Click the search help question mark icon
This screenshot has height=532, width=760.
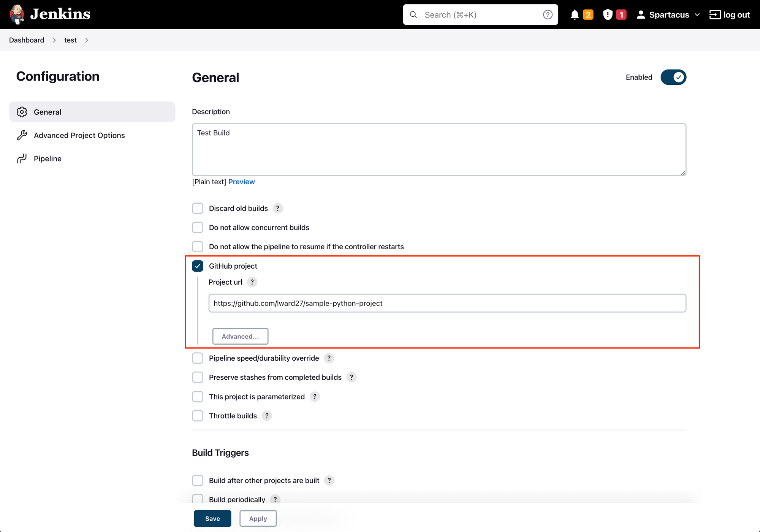(548, 15)
